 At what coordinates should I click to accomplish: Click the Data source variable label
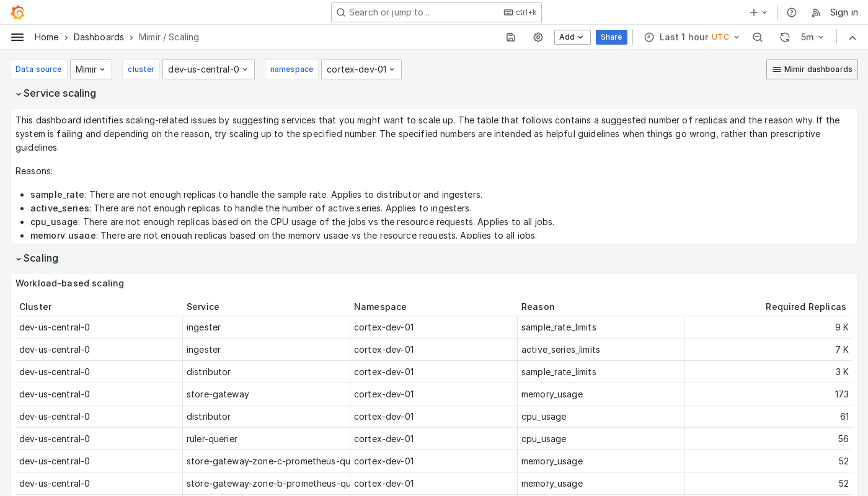point(38,69)
